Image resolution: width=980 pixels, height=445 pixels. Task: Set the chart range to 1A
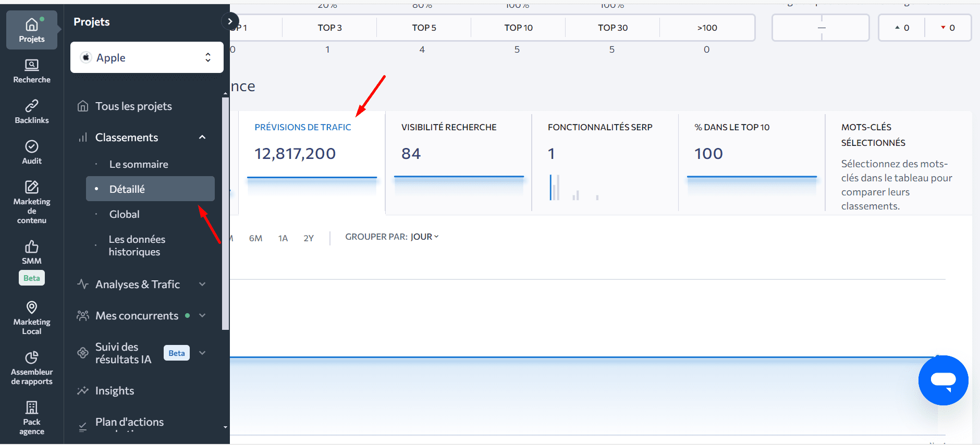pos(283,238)
